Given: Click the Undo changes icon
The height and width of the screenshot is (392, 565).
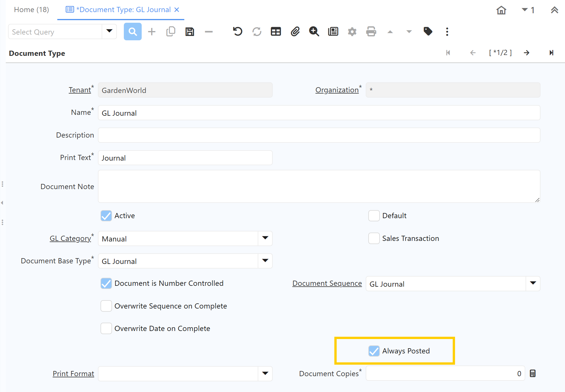Looking at the screenshot, I should point(238,32).
